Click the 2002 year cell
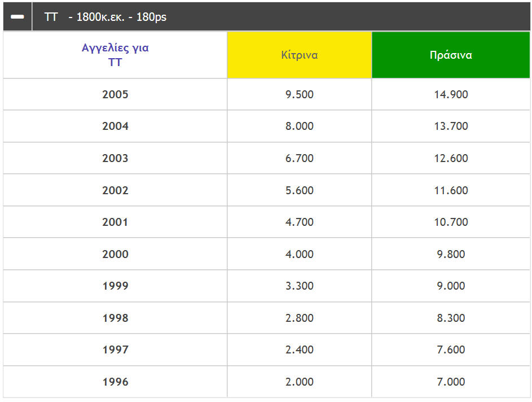 115,190
